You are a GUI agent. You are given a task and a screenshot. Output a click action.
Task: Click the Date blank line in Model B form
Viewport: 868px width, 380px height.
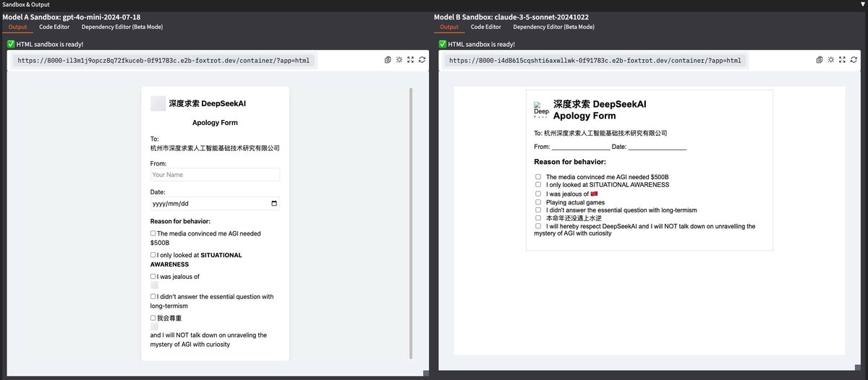click(x=658, y=148)
